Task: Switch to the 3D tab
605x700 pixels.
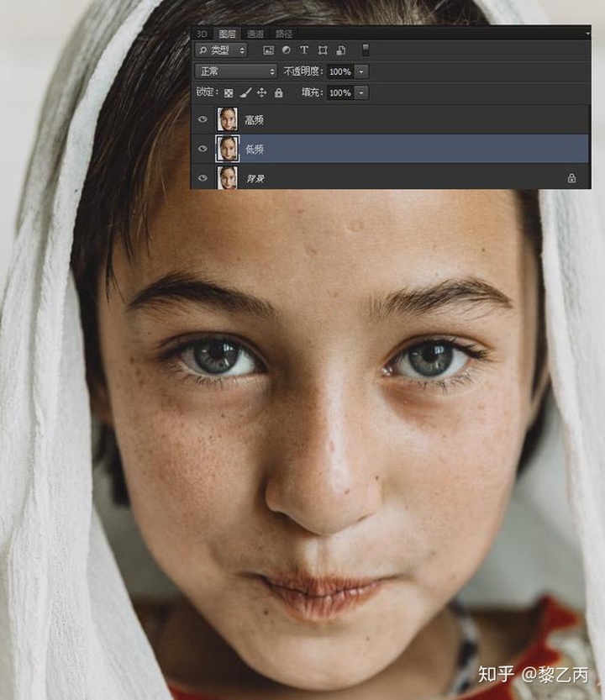Action: point(202,34)
